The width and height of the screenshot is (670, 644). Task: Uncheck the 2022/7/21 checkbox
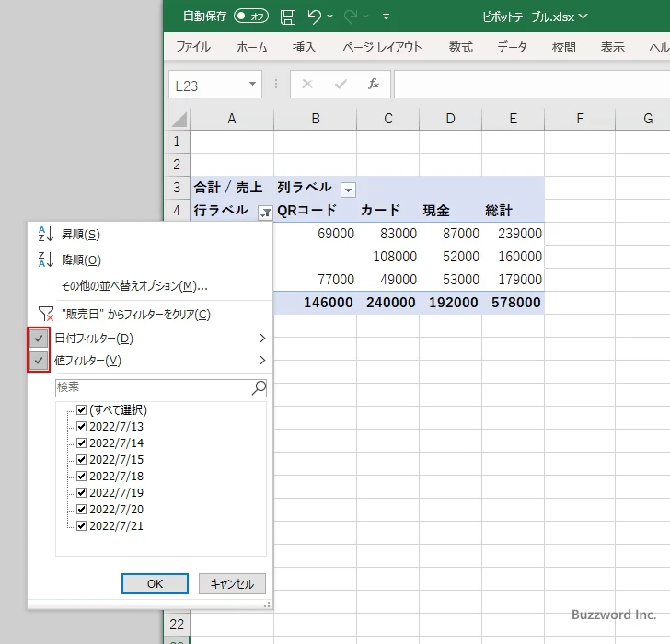click(81, 525)
